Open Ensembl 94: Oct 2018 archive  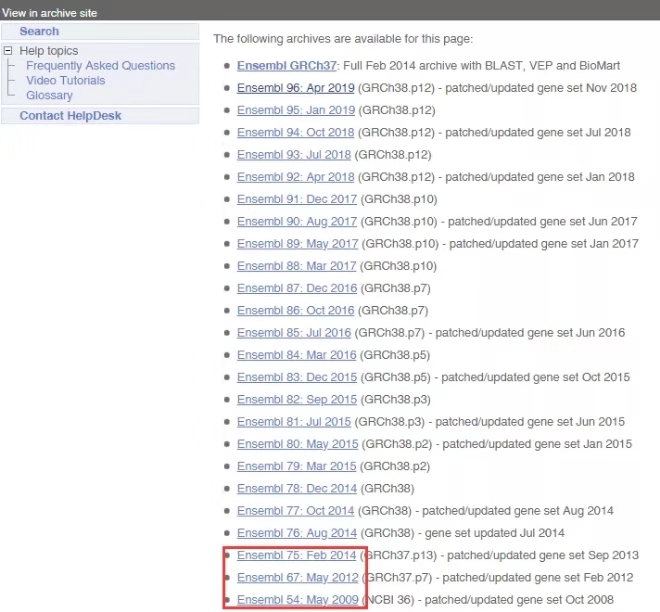click(295, 133)
